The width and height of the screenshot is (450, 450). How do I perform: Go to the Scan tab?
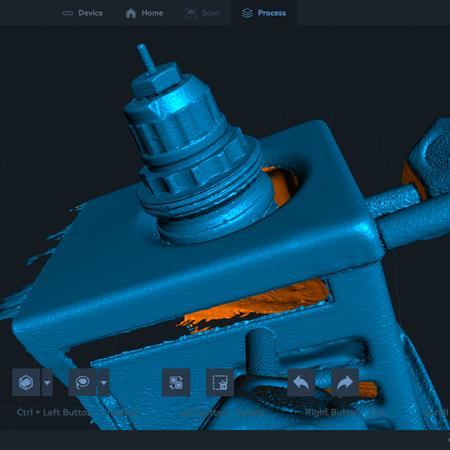pos(202,13)
